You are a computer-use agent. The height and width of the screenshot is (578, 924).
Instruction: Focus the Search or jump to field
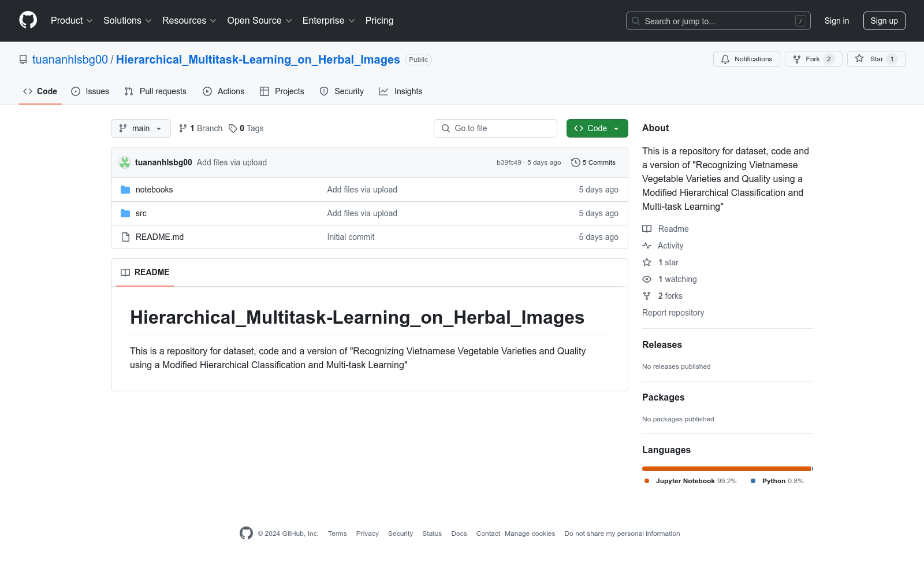(x=718, y=21)
